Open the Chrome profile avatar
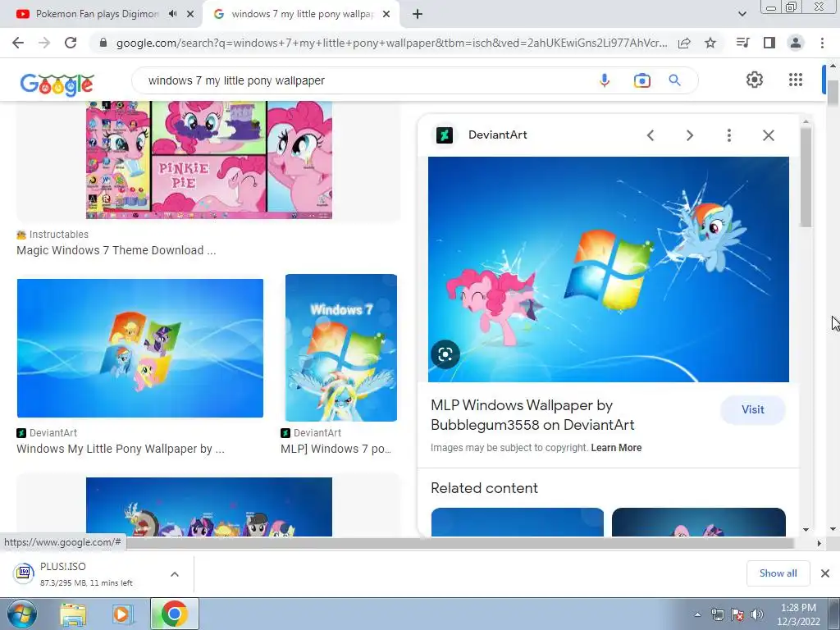Image resolution: width=840 pixels, height=630 pixels. point(796,43)
